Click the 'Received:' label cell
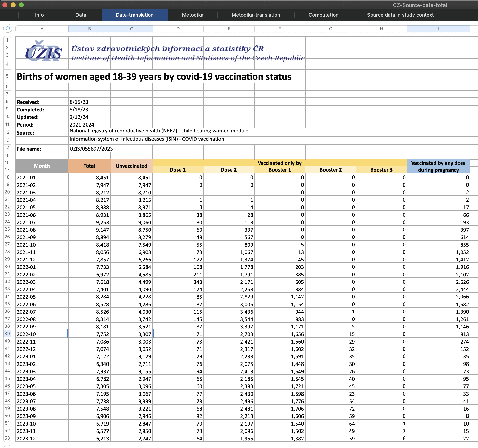The width and height of the screenshot is (478, 448). point(42,102)
